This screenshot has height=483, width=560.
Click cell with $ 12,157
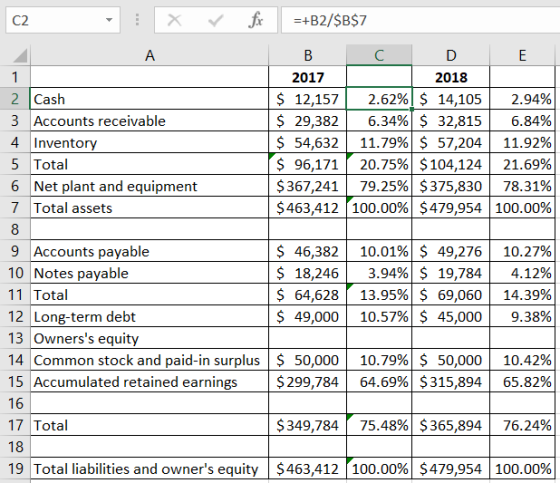308,99
